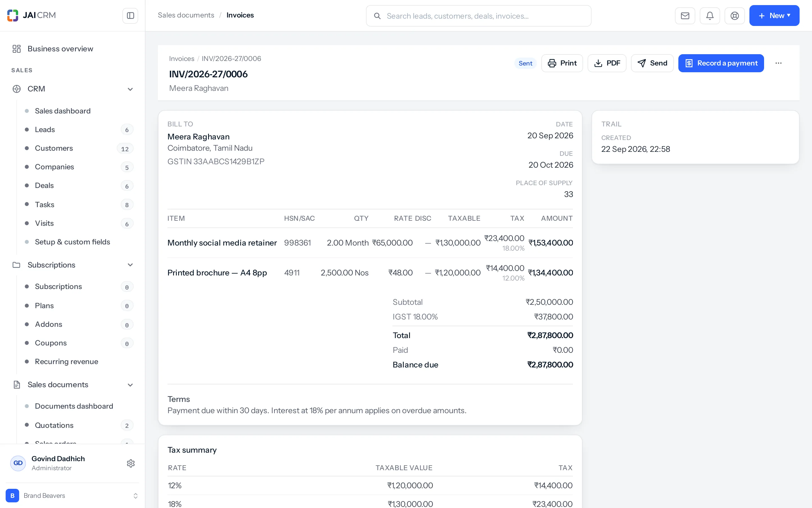Open Customers list

tap(54, 148)
